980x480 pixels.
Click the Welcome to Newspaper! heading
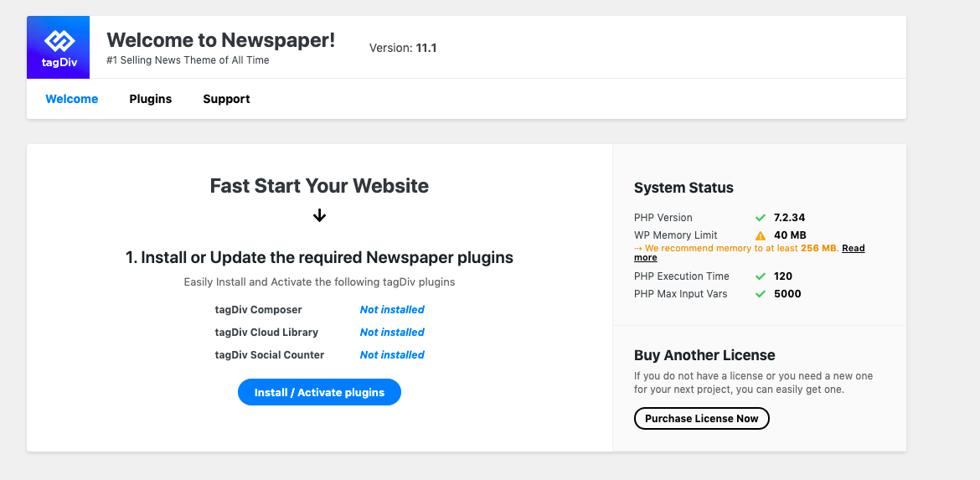[220, 40]
